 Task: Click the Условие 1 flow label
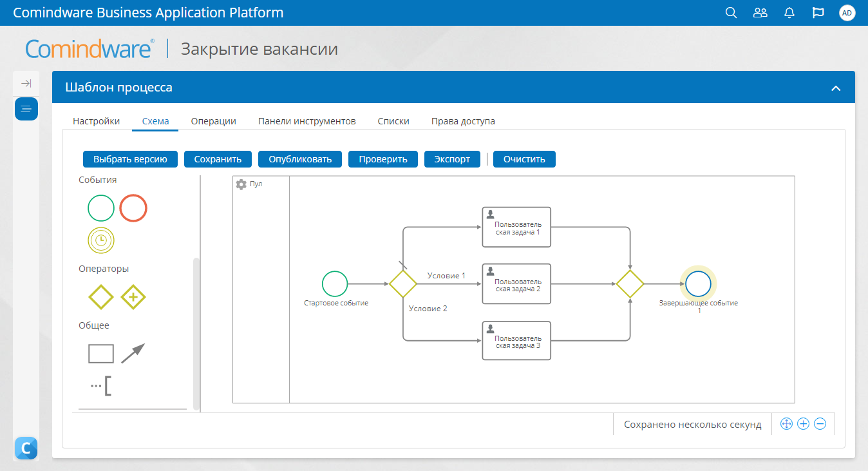coord(446,276)
